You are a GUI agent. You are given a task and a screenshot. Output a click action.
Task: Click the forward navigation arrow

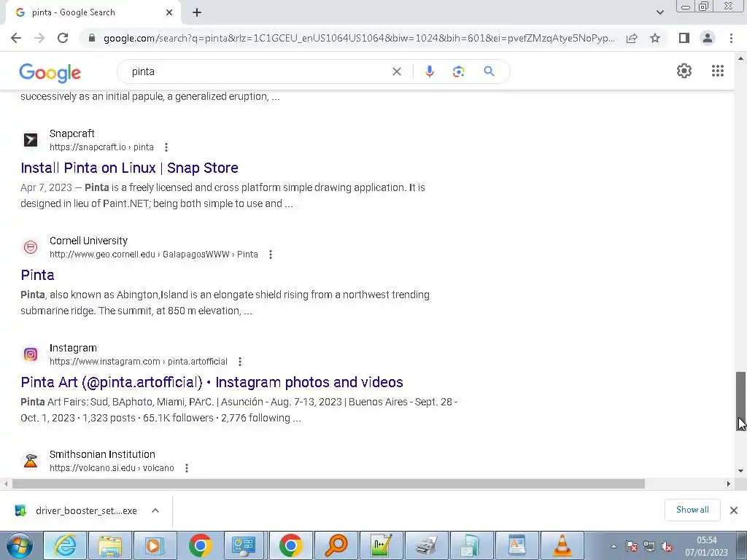39,38
